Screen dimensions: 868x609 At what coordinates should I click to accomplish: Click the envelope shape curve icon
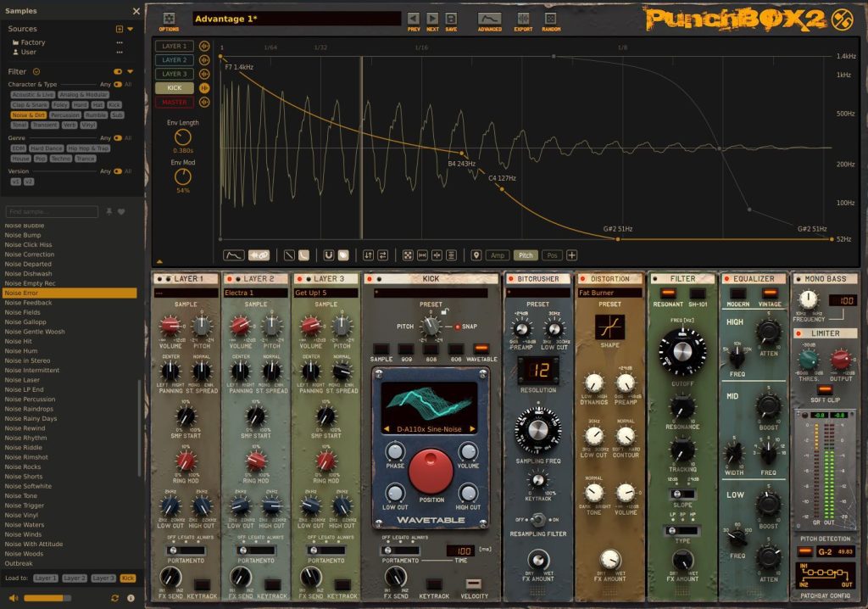coord(234,255)
